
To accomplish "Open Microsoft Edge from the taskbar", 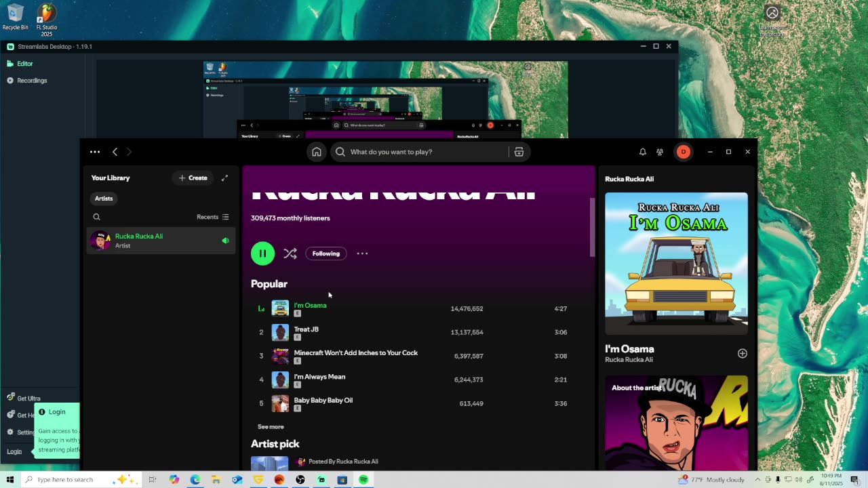I will [195, 480].
